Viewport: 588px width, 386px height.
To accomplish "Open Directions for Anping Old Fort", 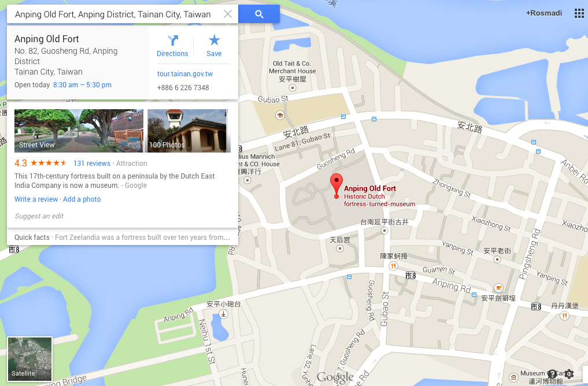I will [172, 46].
